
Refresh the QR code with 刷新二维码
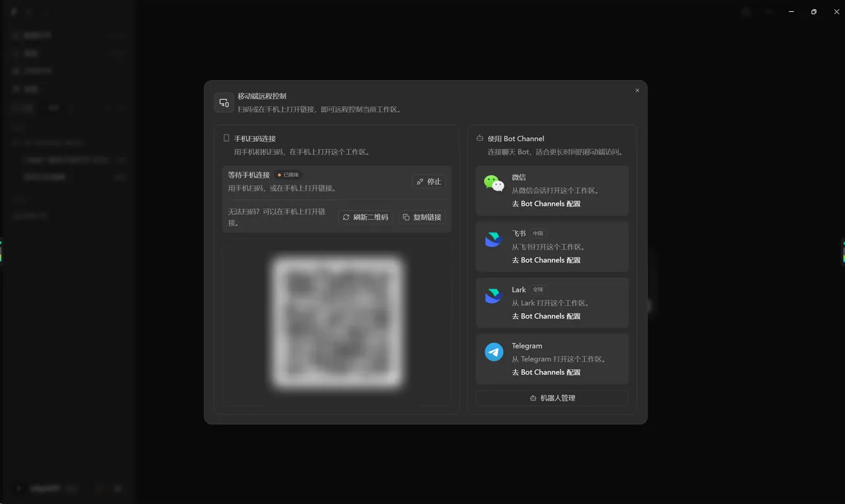(x=366, y=217)
